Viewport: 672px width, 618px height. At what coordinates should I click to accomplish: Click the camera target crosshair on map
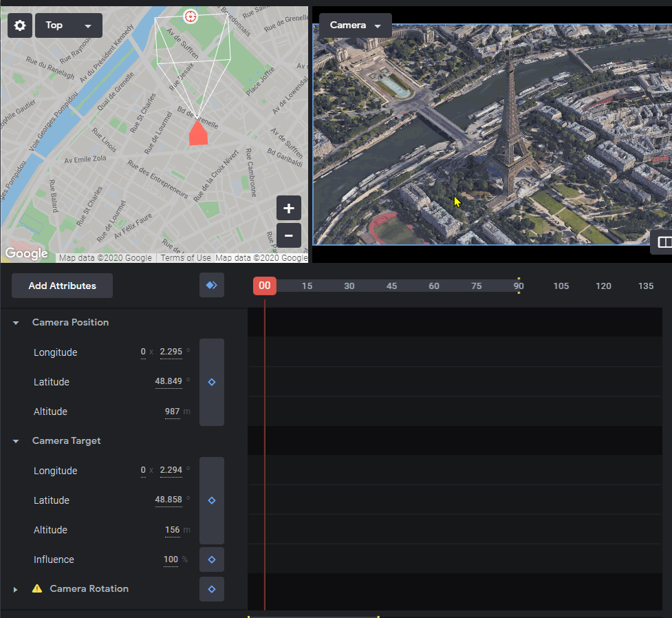pyautogui.click(x=191, y=17)
